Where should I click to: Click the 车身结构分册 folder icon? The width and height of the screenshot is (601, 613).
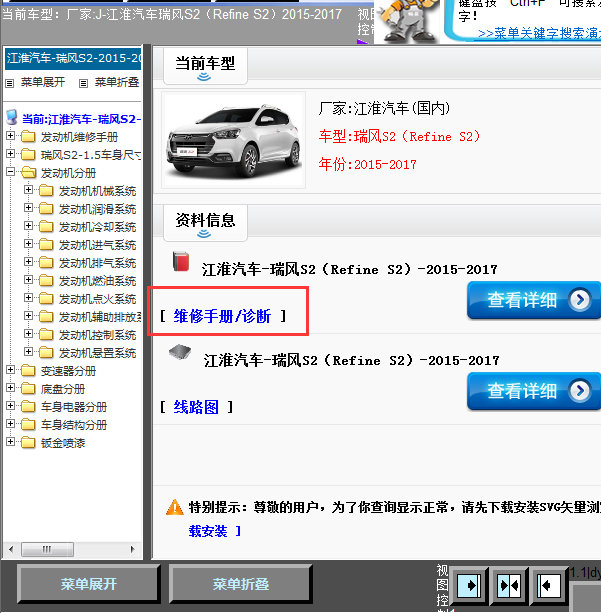pos(28,424)
